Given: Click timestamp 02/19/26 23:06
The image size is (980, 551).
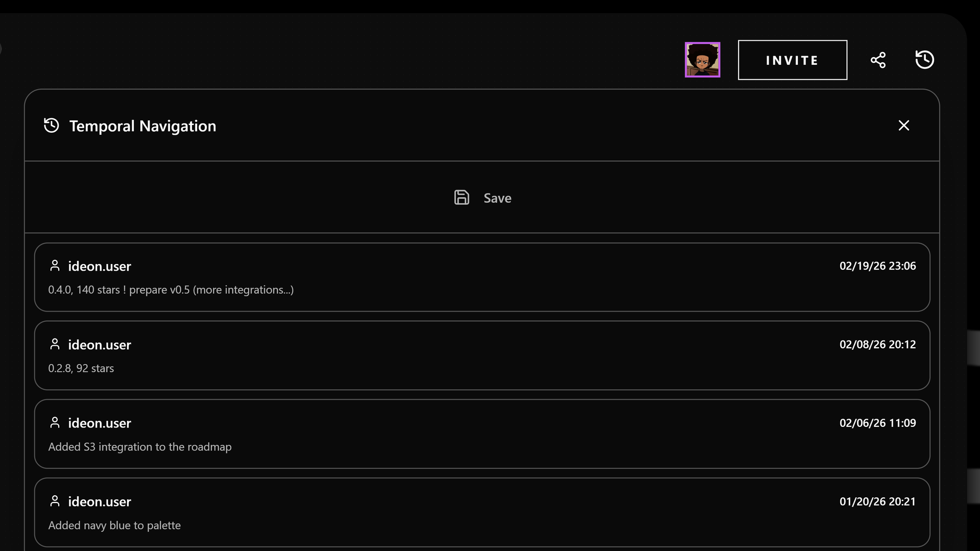Looking at the screenshot, I should pyautogui.click(x=877, y=266).
